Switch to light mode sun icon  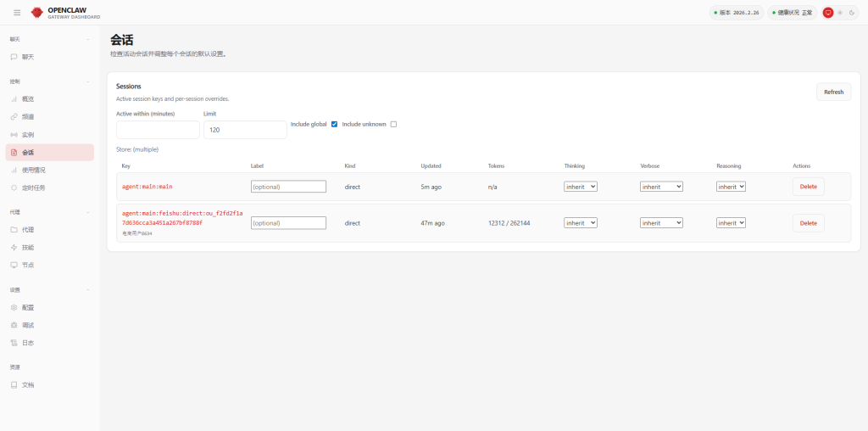click(840, 13)
